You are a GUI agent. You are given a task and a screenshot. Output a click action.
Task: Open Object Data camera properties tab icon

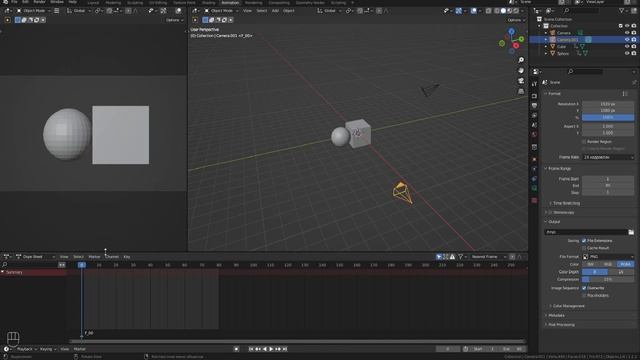pyautogui.click(x=534, y=188)
